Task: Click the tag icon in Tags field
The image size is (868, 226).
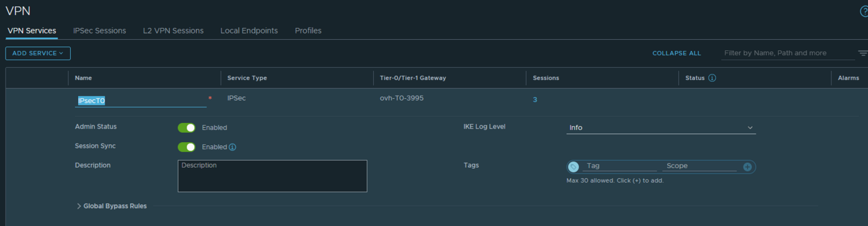Action: click(573, 166)
